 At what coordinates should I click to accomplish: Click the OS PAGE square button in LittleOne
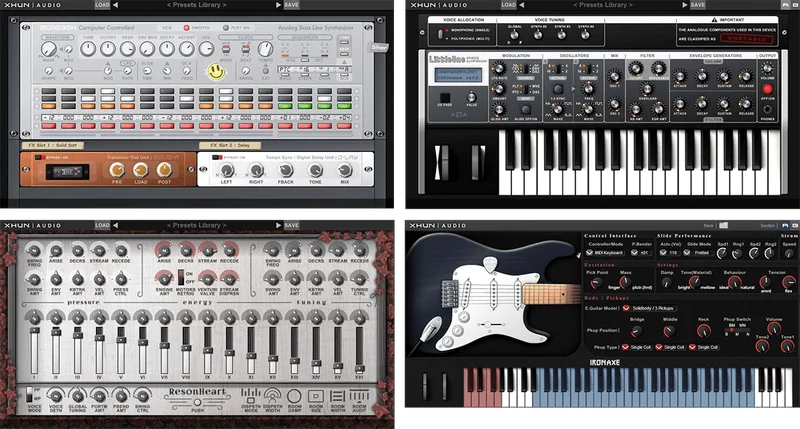coord(445,97)
